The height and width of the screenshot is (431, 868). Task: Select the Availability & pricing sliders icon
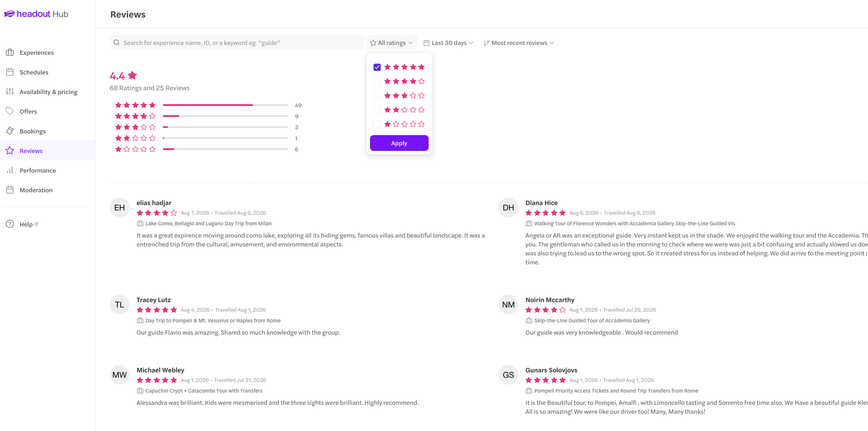10,92
